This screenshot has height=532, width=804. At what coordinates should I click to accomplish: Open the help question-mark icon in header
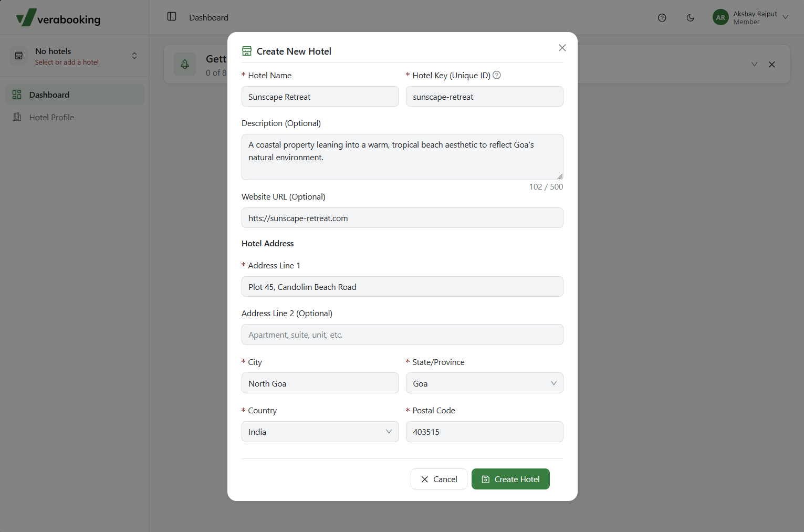(x=662, y=18)
